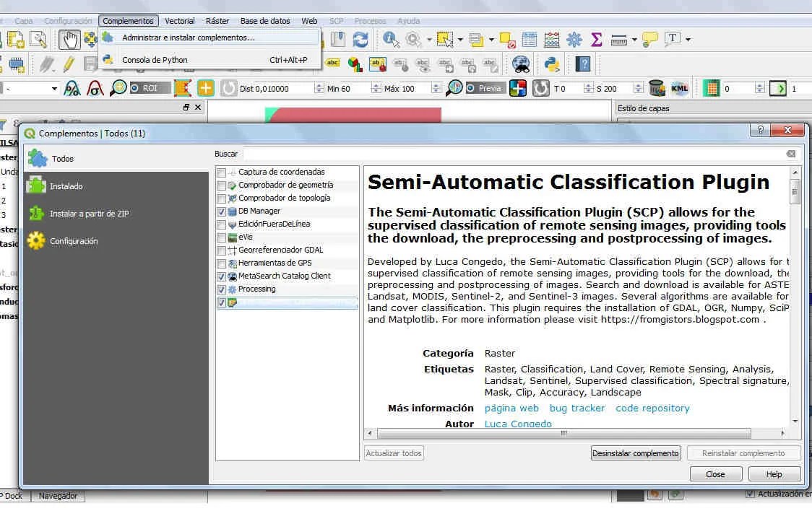Open the select-by-form icon dropdown arrow
This screenshot has height=511, width=812.
(x=491, y=39)
